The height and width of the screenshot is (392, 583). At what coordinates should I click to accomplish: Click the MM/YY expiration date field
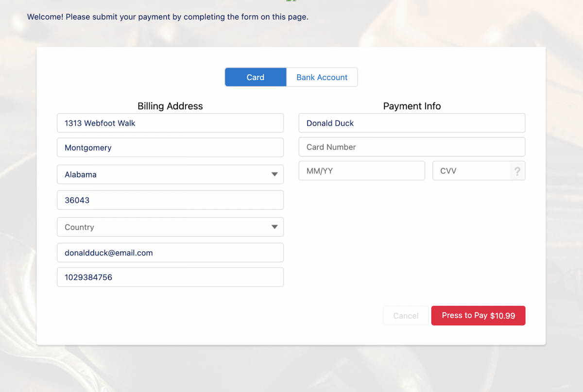click(361, 170)
